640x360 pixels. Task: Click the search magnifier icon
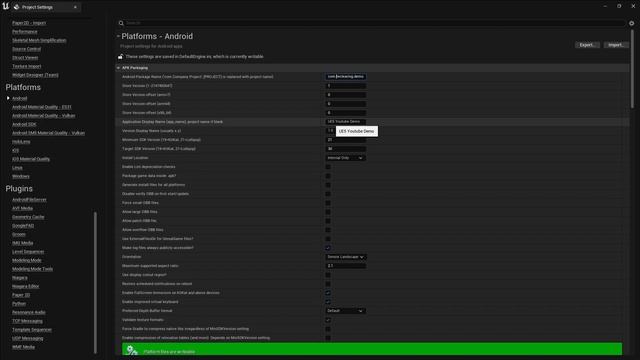(x=121, y=23)
